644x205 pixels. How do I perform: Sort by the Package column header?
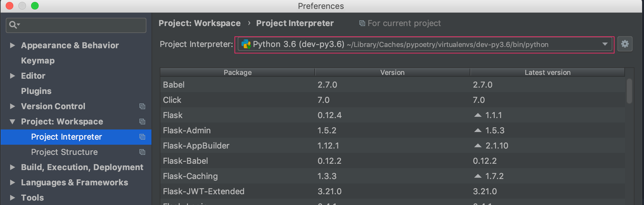(237, 72)
